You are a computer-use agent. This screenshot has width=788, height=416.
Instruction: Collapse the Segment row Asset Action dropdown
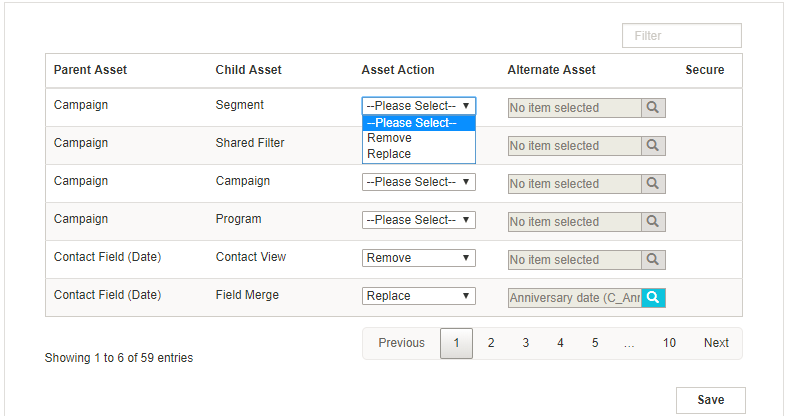(418, 105)
